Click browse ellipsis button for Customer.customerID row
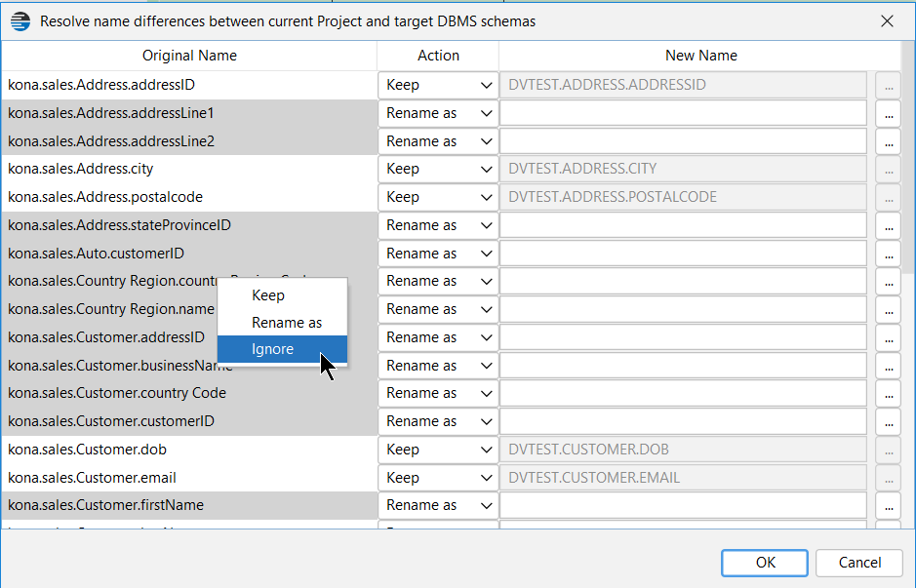Screen dimensions: 916x588 point(889,421)
